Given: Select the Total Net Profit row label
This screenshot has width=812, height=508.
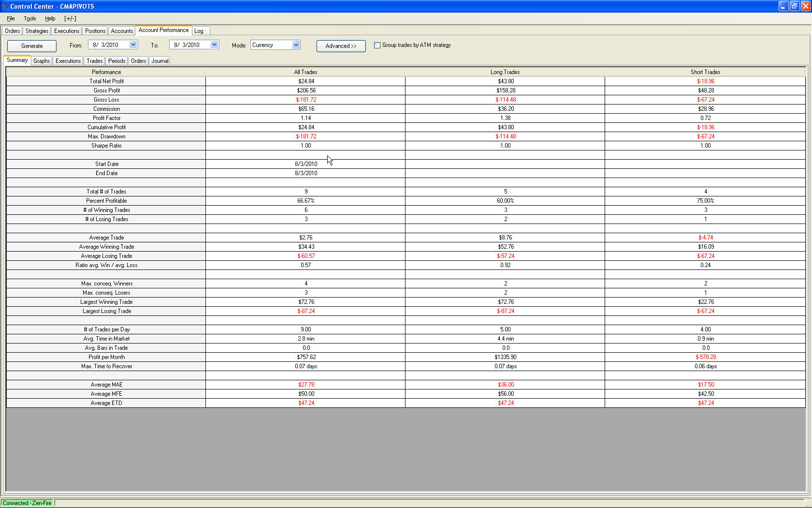Looking at the screenshot, I should (x=106, y=81).
